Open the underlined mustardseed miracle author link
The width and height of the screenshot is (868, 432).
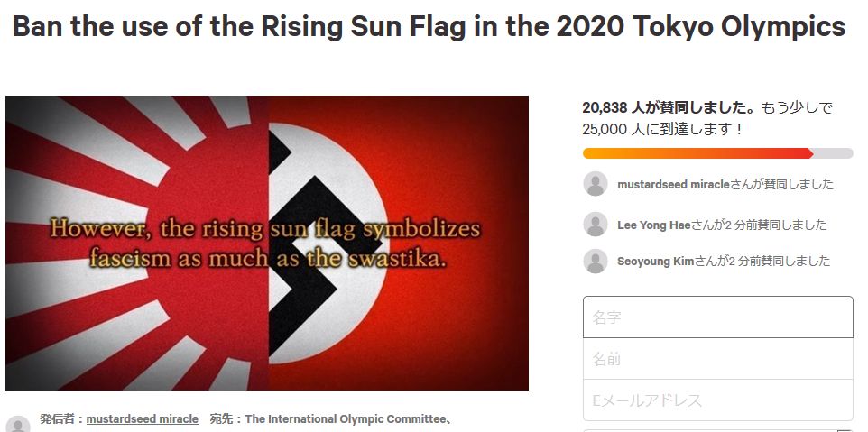coord(142,419)
